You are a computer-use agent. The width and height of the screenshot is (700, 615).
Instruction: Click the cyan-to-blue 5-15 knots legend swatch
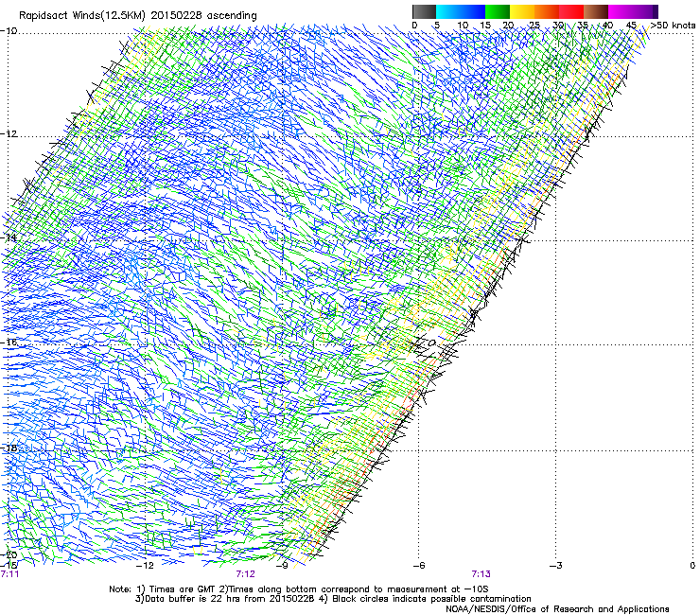461,11
